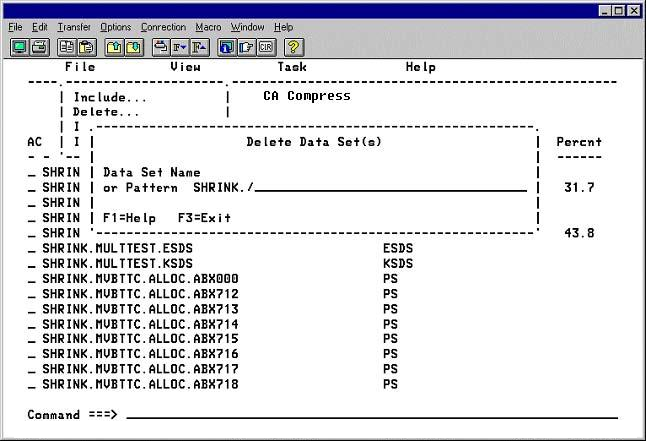
Task: Click the Command input line
Action: tap(370, 414)
